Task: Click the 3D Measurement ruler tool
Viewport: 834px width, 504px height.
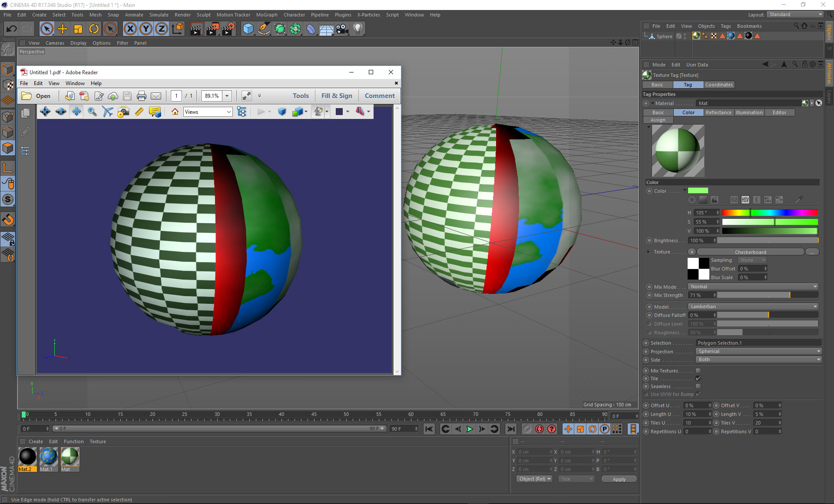Action: pyautogui.click(x=139, y=112)
